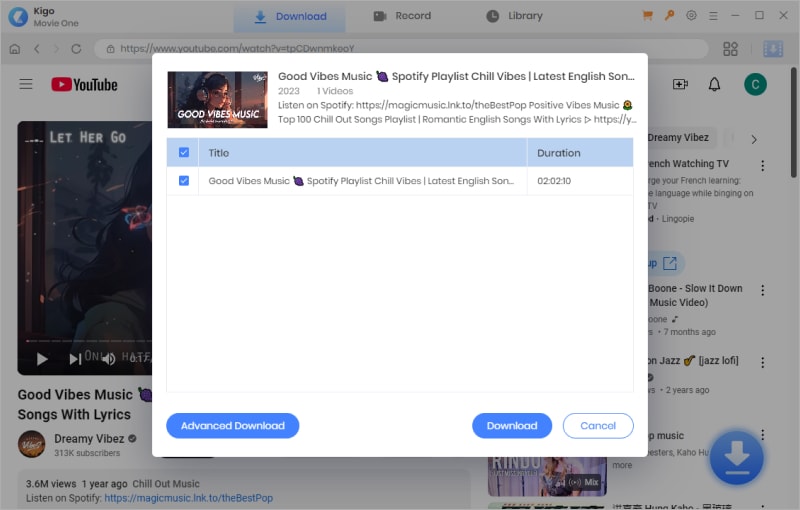
Task: Click the page vertical scrollbar
Action: tap(793, 122)
